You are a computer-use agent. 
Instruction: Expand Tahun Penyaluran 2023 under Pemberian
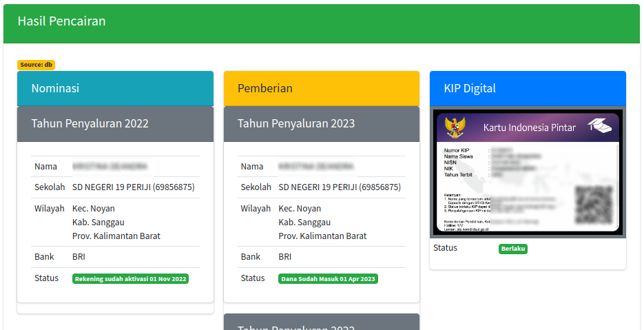point(321,123)
